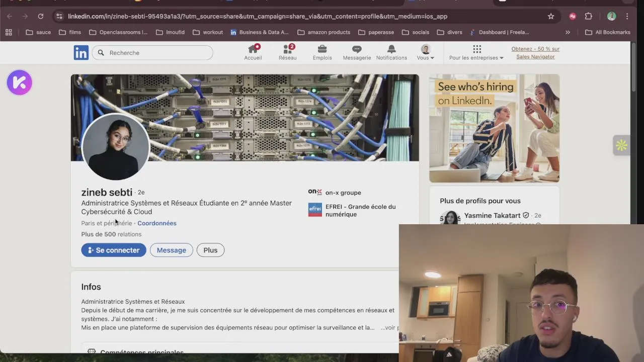Click the pink extension icon in toolbar
The width and height of the screenshot is (644, 362).
coord(573,16)
